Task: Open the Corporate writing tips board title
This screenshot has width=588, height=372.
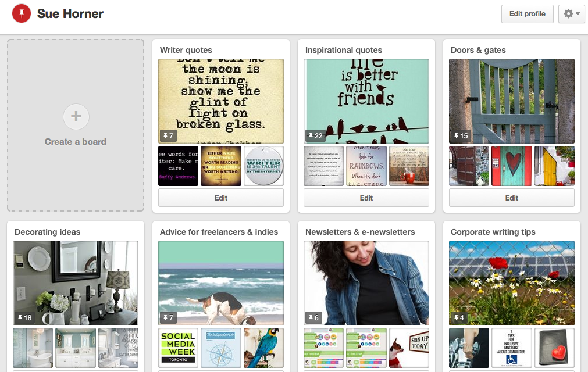Action: 493,233
